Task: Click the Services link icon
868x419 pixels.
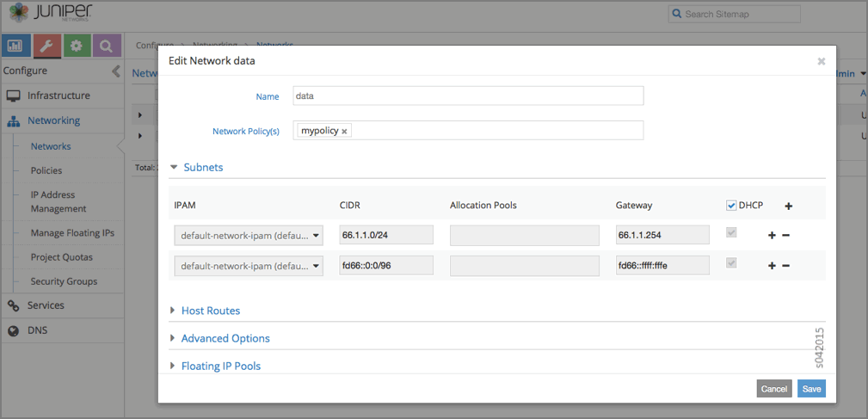Action: pyautogui.click(x=13, y=305)
